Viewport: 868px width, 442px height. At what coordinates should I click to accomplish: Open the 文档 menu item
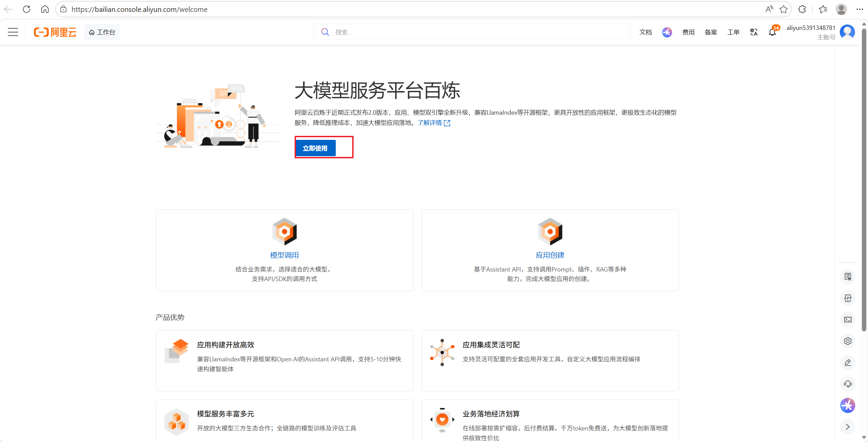click(645, 32)
